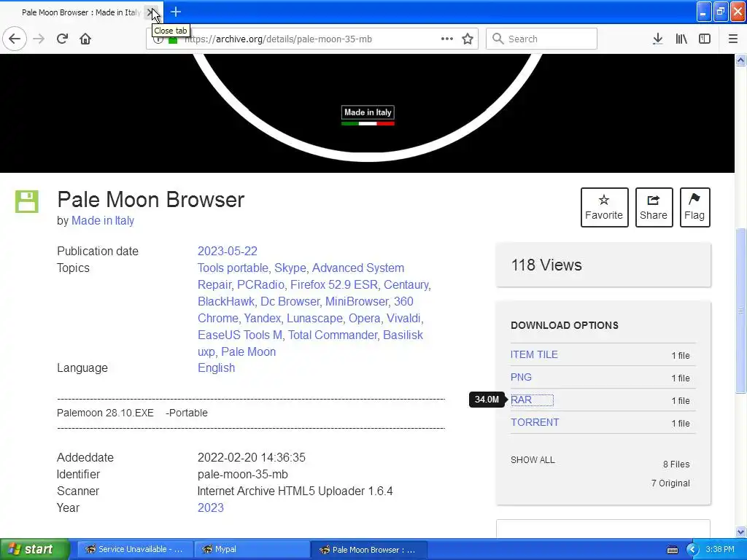Open a new tab with plus button
747x560 pixels.
[x=176, y=12]
